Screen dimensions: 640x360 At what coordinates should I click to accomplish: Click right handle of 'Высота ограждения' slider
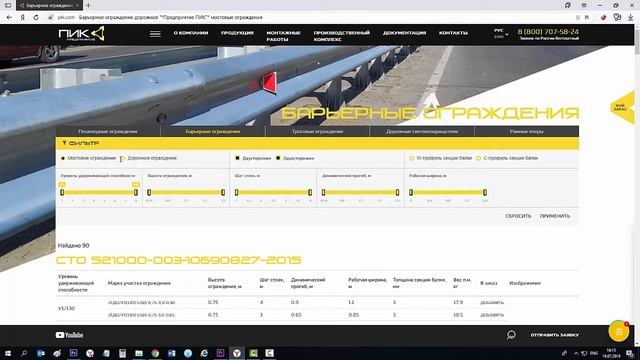click(223, 192)
